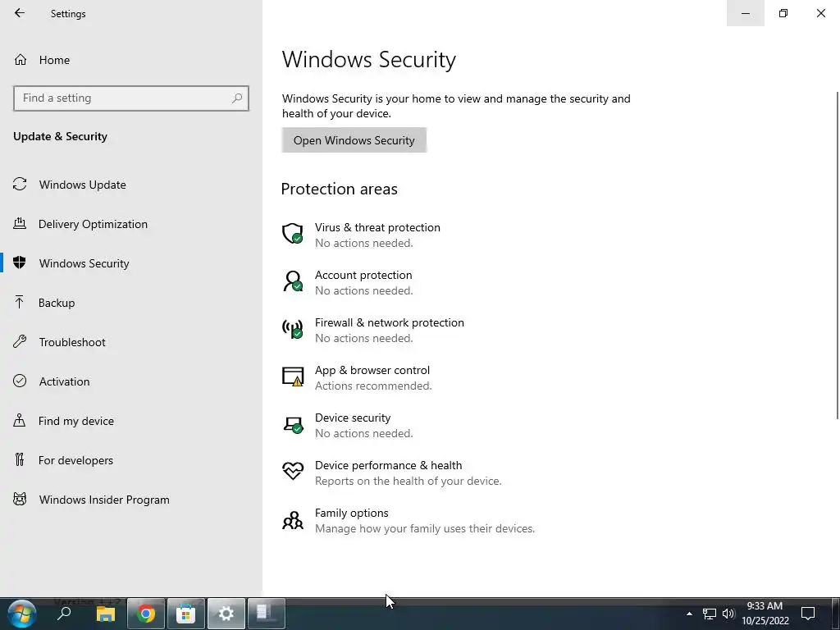Open Device performance & health area

388,465
